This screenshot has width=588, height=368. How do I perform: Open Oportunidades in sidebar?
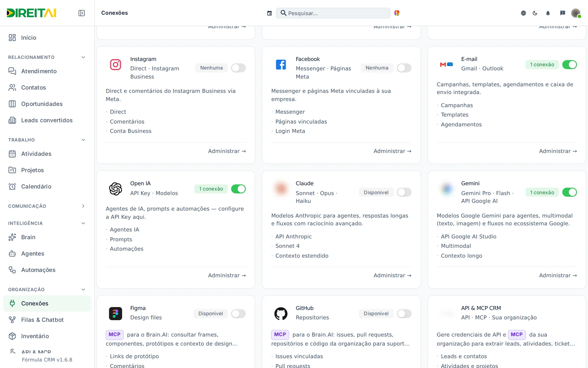coord(47,104)
